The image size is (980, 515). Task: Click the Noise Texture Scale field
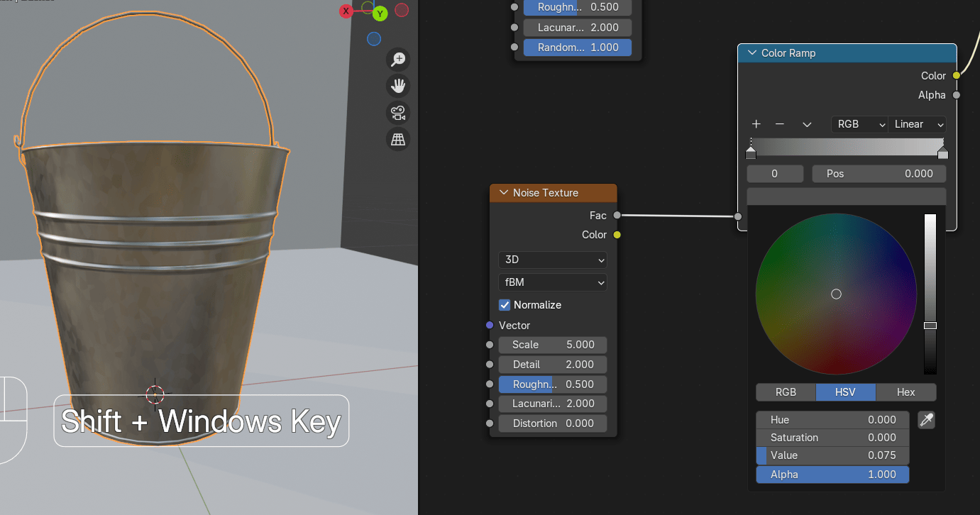(x=552, y=345)
